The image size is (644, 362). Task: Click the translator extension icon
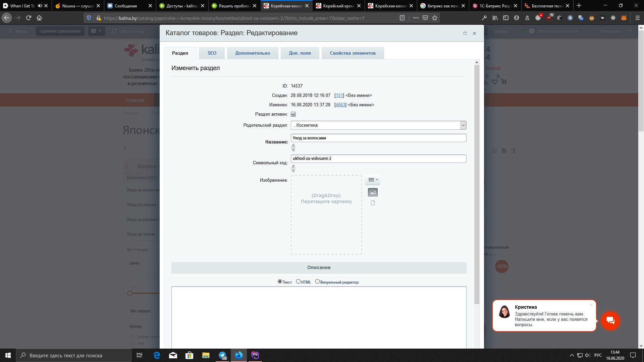(581, 18)
